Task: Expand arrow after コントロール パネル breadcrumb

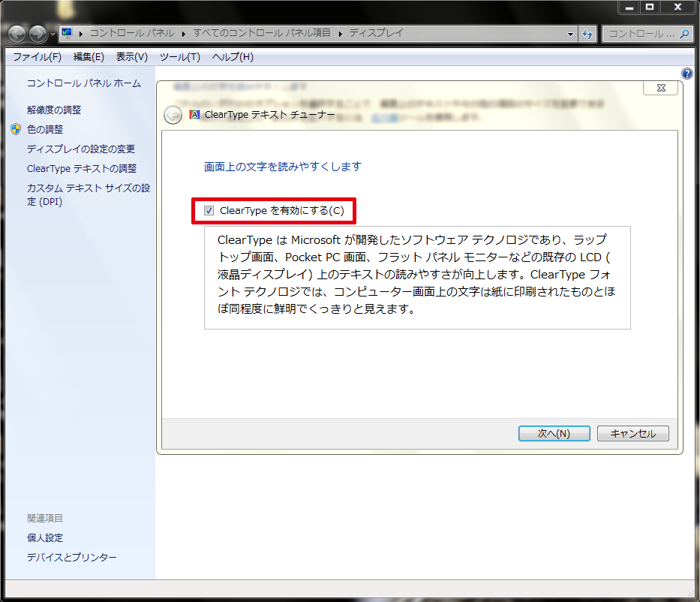Action: pyautogui.click(x=184, y=34)
